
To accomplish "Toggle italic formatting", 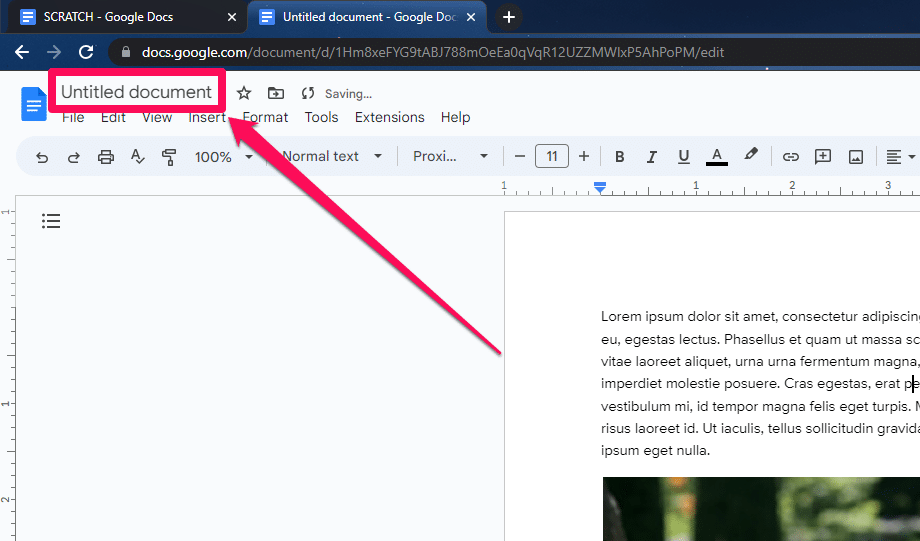I will [651, 157].
